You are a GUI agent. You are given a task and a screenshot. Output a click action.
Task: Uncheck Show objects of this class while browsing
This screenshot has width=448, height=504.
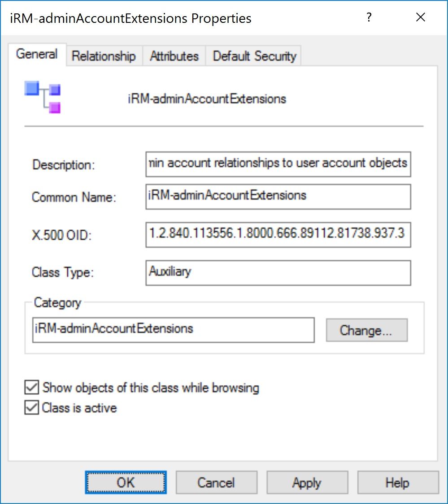click(x=31, y=388)
